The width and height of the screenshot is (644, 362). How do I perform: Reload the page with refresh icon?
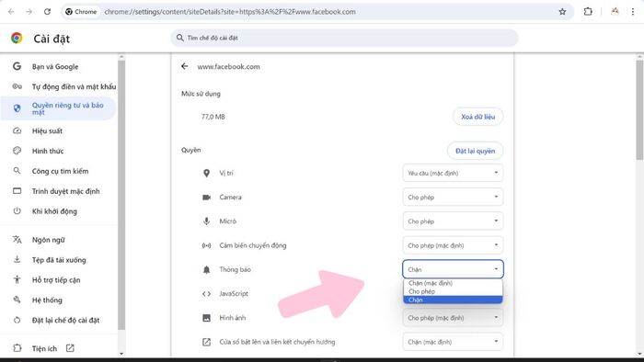pos(47,11)
